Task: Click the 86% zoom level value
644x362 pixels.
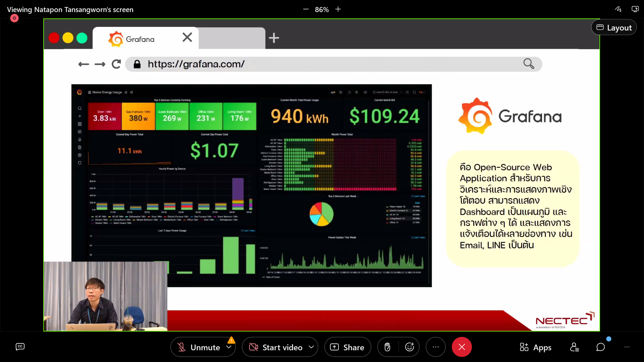Action: coord(322,10)
